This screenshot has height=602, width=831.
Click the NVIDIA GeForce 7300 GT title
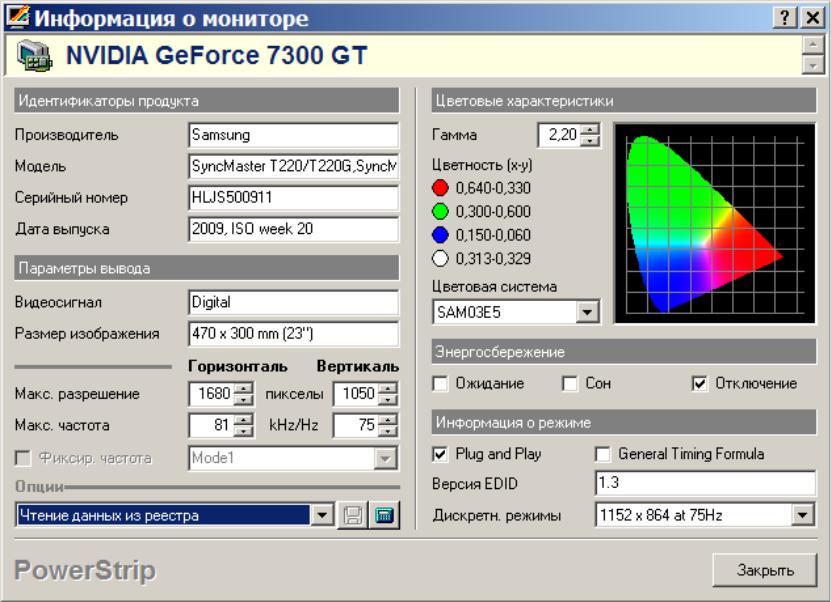tap(216, 56)
